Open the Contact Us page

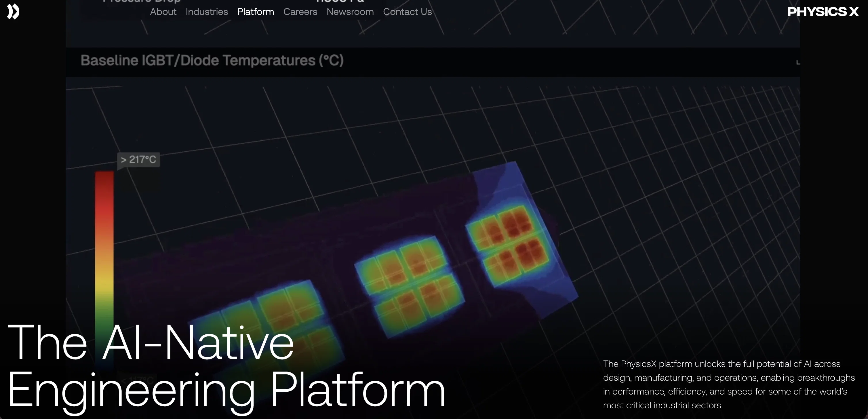click(x=408, y=12)
